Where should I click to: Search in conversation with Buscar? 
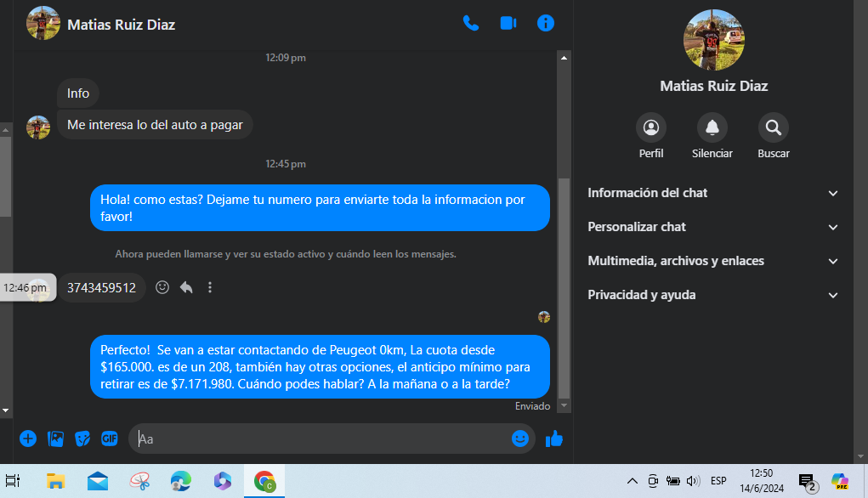pos(774,127)
